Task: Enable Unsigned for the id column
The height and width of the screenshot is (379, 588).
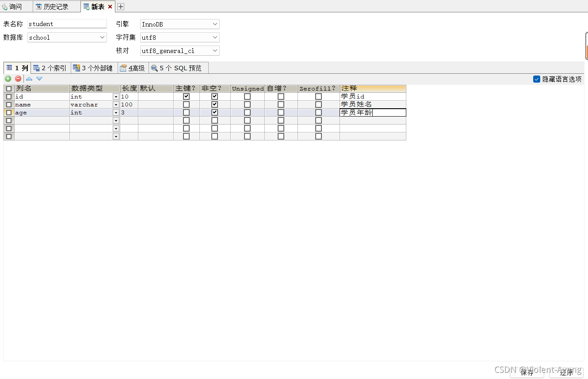Action: pos(247,96)
